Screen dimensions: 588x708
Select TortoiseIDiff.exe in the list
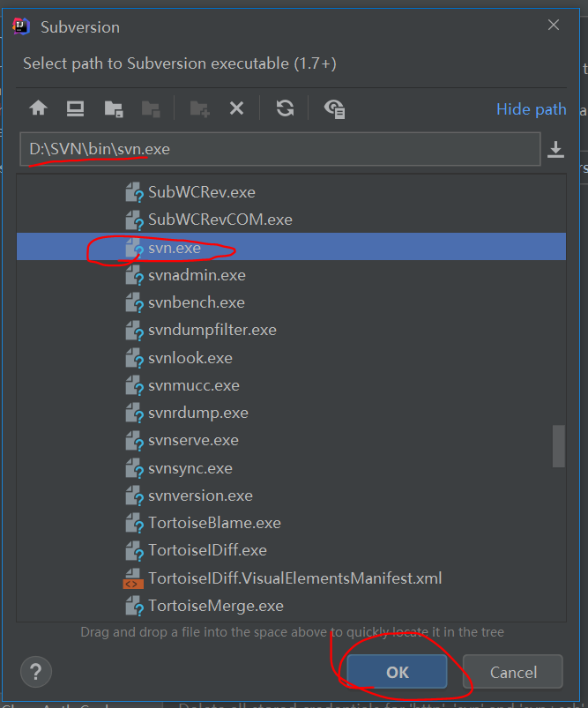(x=291, y=550)
